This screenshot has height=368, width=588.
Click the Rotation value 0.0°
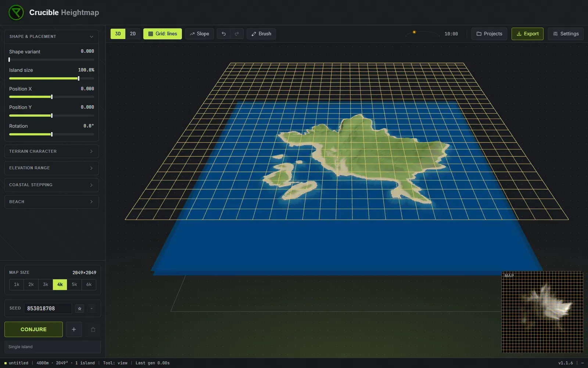pos(89,126)
